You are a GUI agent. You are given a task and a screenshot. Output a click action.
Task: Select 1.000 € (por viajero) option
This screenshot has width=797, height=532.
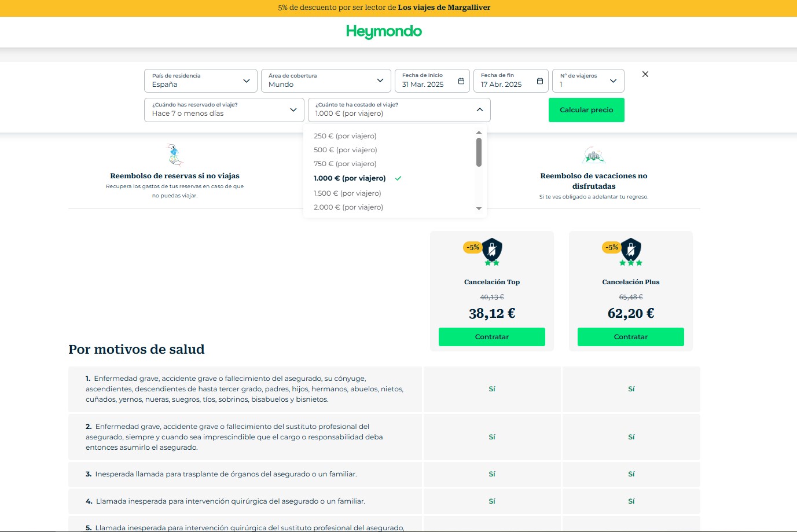pyautogui.click(x=350, y=178)
